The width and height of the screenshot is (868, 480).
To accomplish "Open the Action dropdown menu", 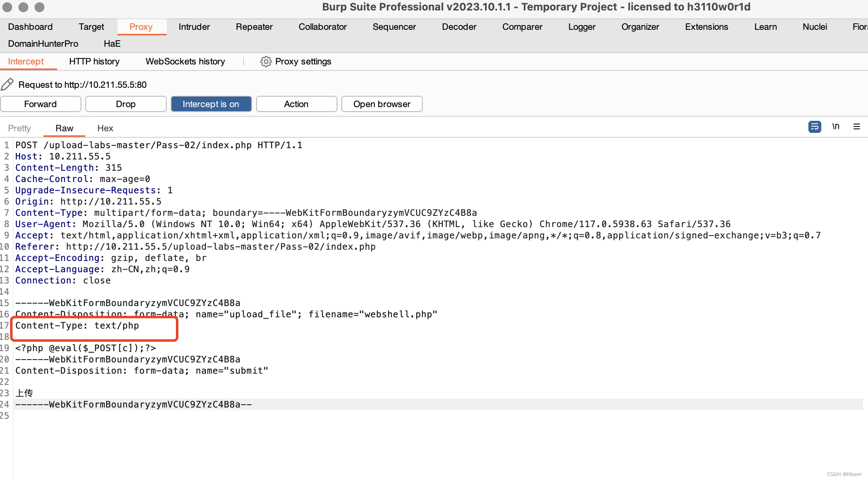I will coord(296,104).
